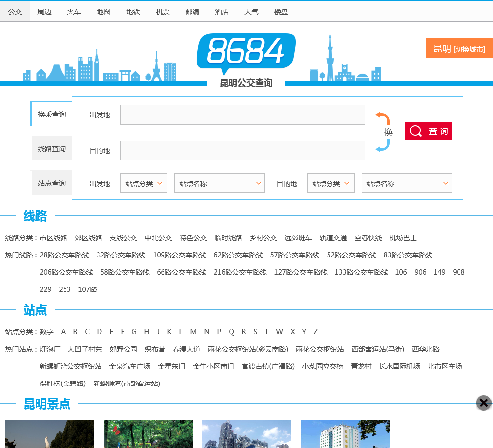This screenshot has height=448, width=493.
Task: Open 空港快线 category link
Action: [x=368, y=238]
